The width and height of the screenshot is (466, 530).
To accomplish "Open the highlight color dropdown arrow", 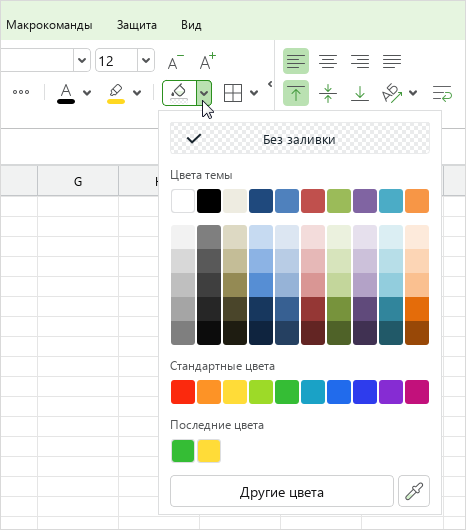I will click(x=137, y=93).
